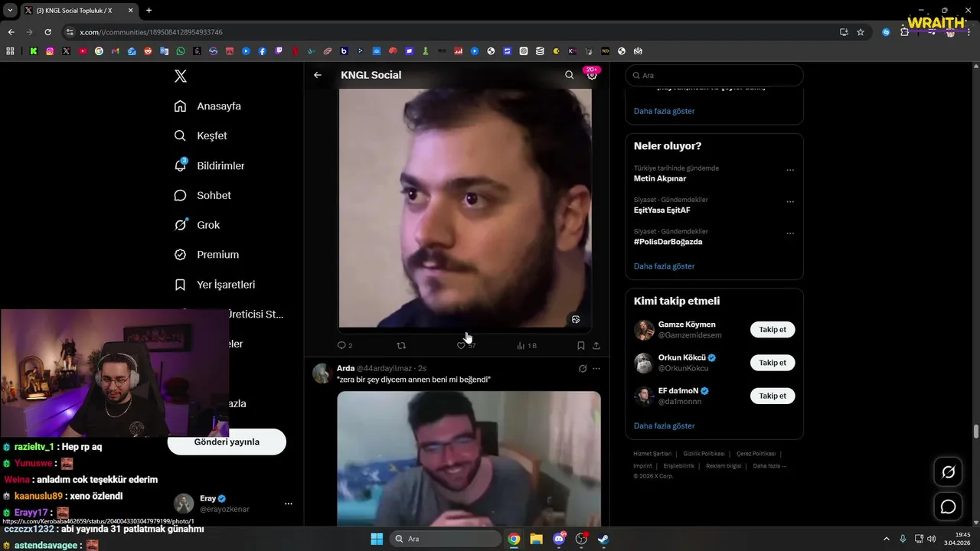
Task: Click the Gönderi yayınla button
Action: [227, 442]
